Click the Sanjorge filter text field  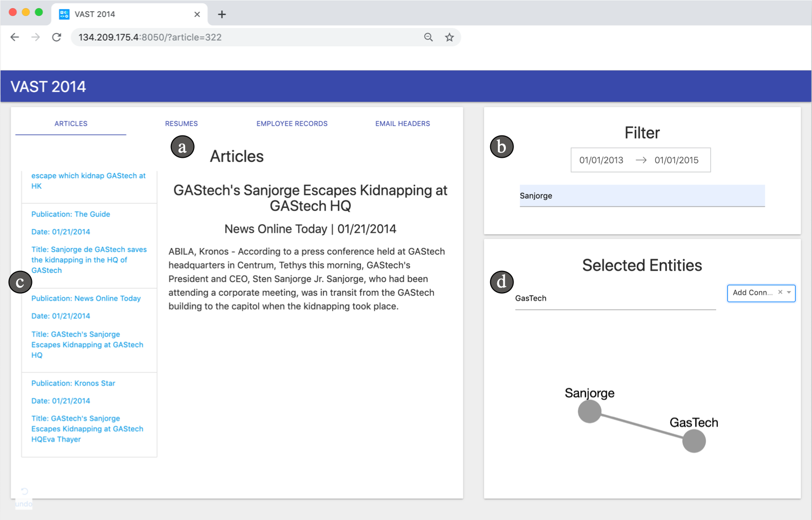coord(642,196)
